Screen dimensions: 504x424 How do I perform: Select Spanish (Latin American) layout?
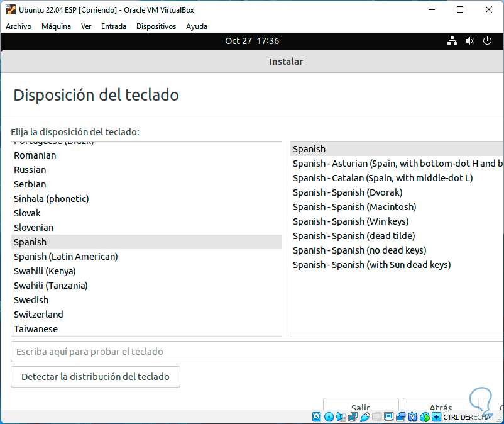[146, 257]
